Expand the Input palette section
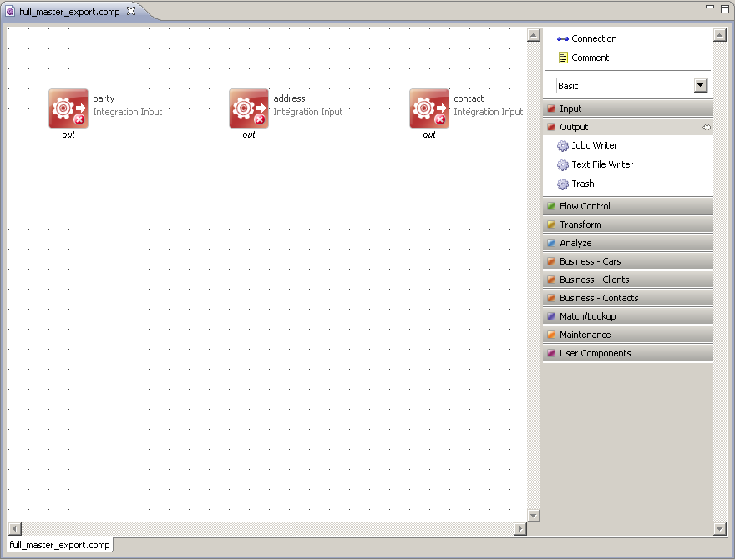 (x=626, y=108)
